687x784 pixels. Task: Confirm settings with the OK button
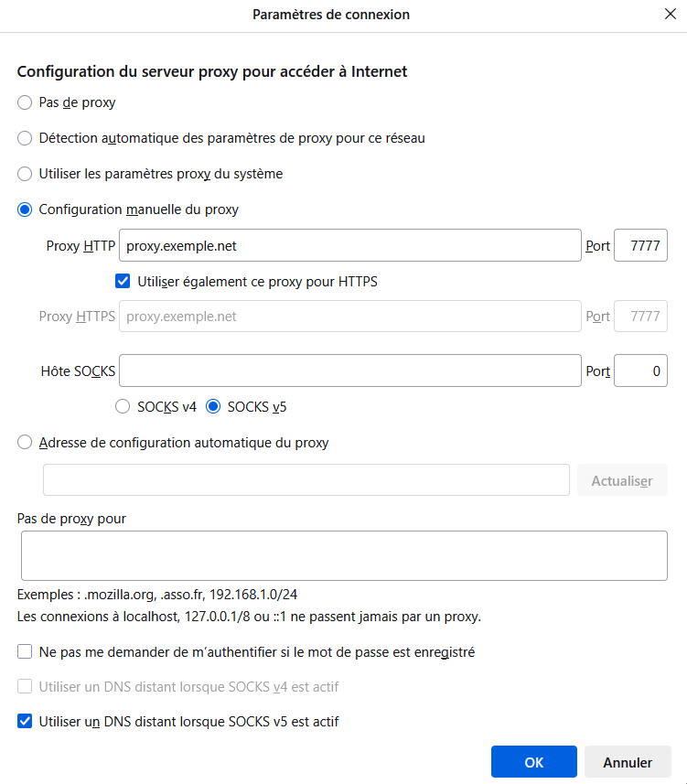pyautogui.click(x=534, y=761)
